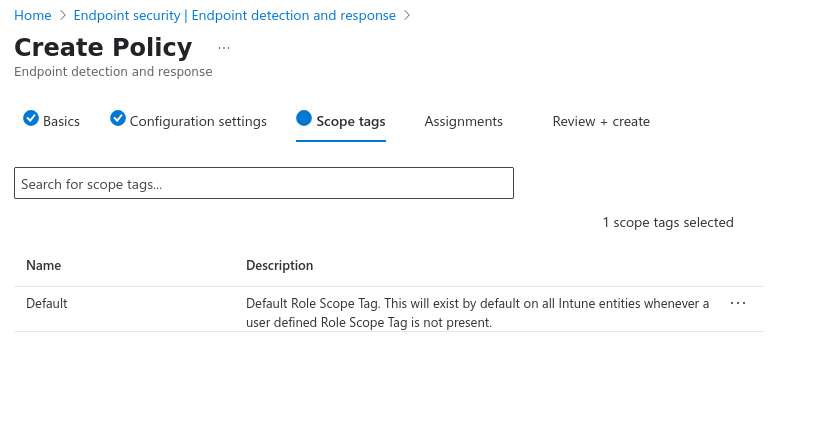Image resolution: width=833 pixels, height=429 pixels.
Task: Open the ellipsis menu beside Create Policy
Action: (x=223, y=48)
